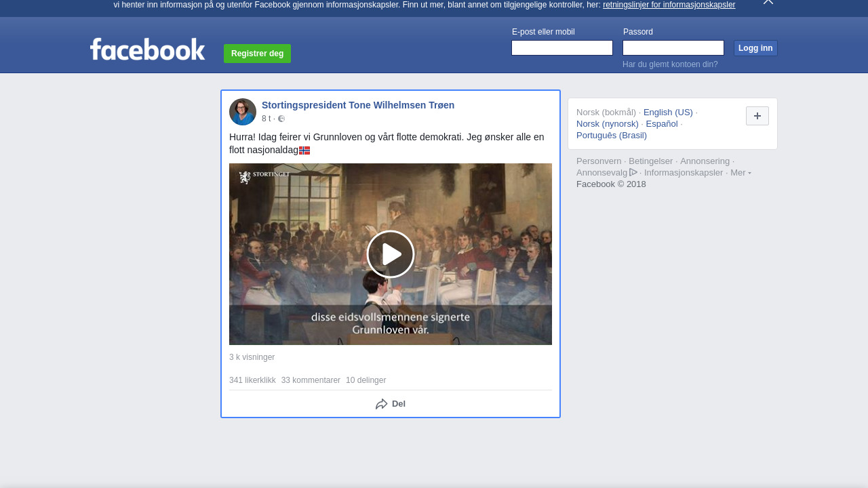
Task: Open the Informasjonskapsler footer link
Action: click(x=684, y=173)
